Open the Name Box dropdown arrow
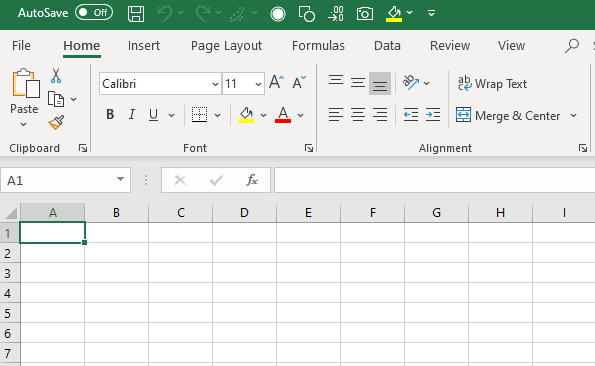This screenshot has width=595, height=366. click(x=120, y=179)
